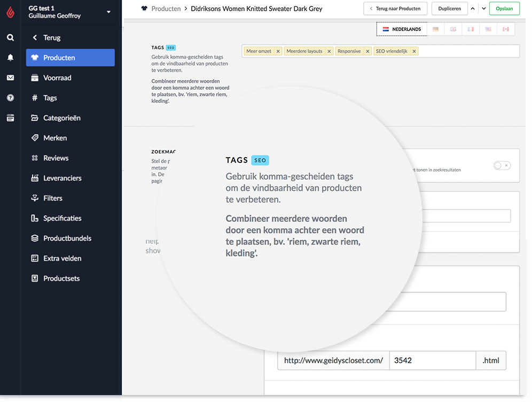Viewport: 532px width, 402px height.
Task: Click the Opslaan button
Action: pos(504,9)
